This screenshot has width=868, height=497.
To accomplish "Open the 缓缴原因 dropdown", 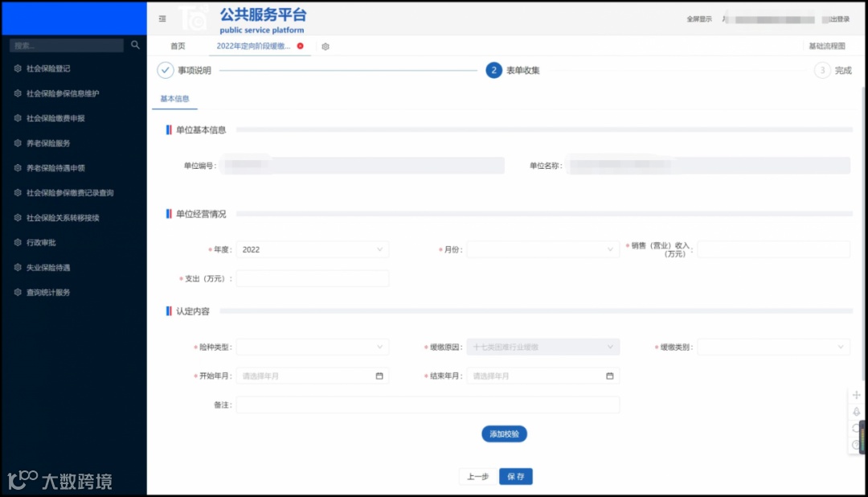I will tap(542, 347).
